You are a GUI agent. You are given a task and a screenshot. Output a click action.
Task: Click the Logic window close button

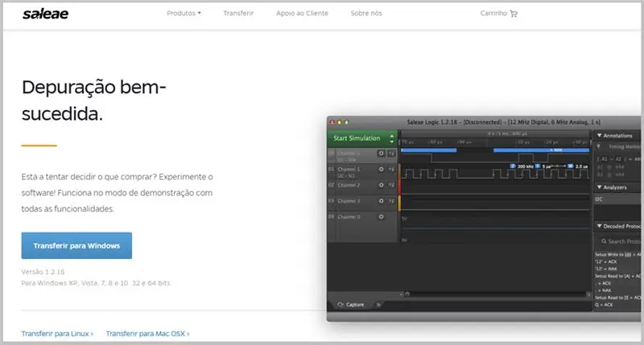point(332,122)
